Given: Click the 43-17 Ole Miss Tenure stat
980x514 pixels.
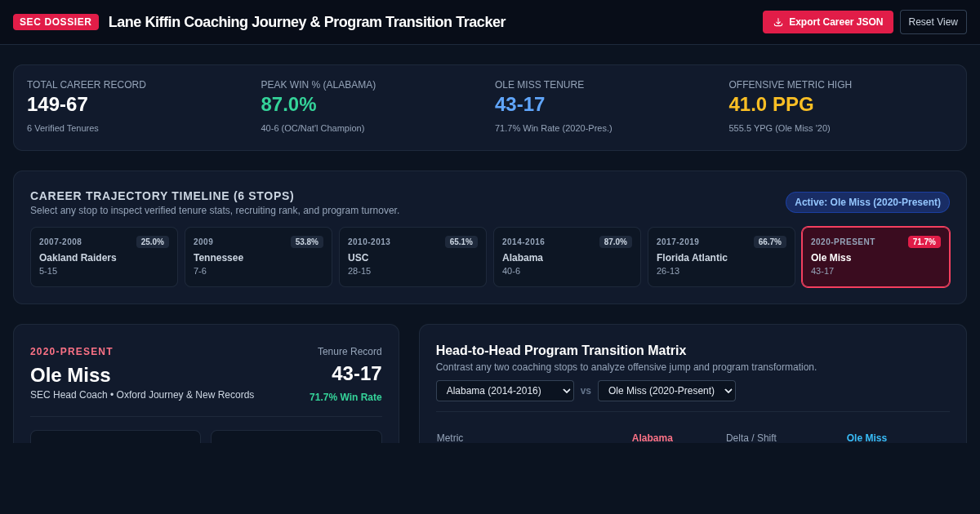Looking at the screenshot, I should 519,104.
